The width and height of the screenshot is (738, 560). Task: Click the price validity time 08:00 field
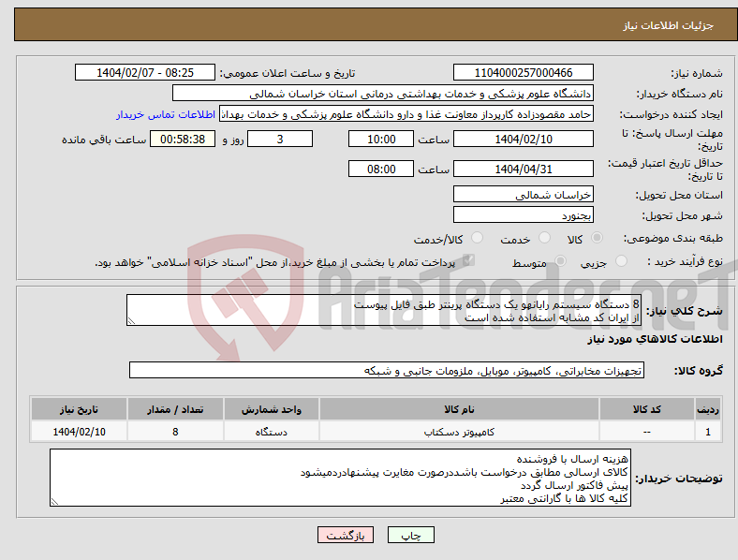381,169
